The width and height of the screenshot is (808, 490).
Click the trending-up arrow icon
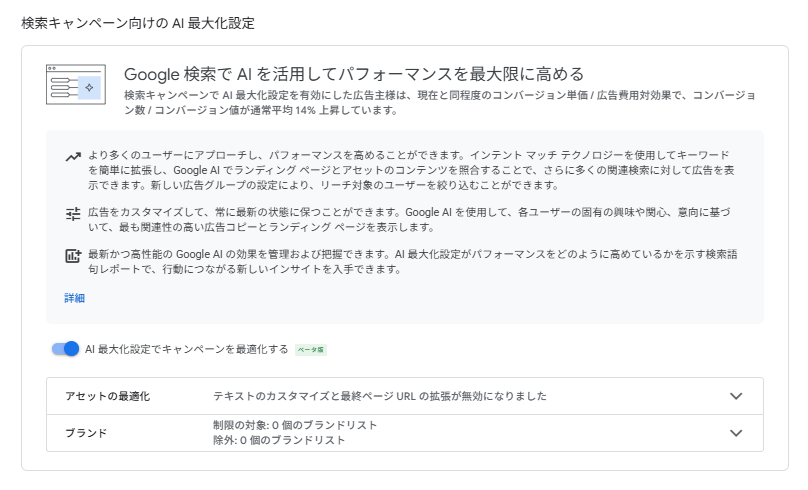click(73, 157)
